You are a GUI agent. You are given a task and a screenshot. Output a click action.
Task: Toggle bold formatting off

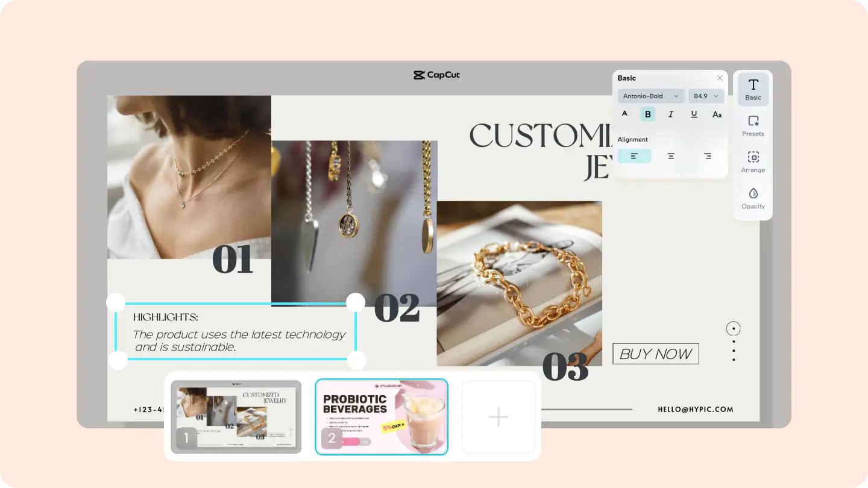[648, 114]
